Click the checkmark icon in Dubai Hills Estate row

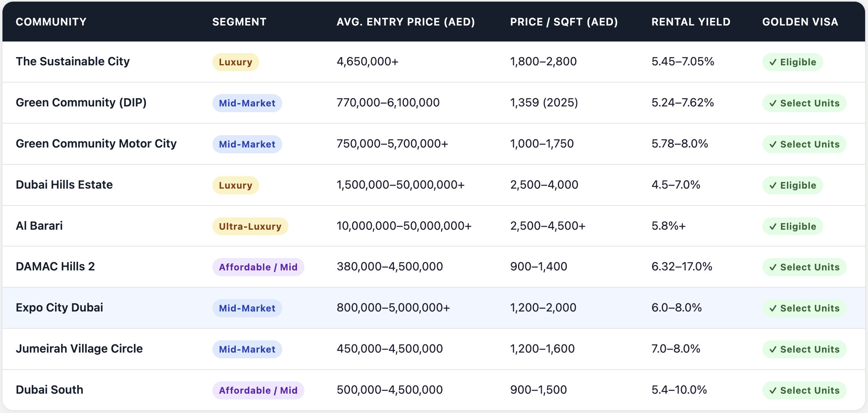click(x=773, y=186)
